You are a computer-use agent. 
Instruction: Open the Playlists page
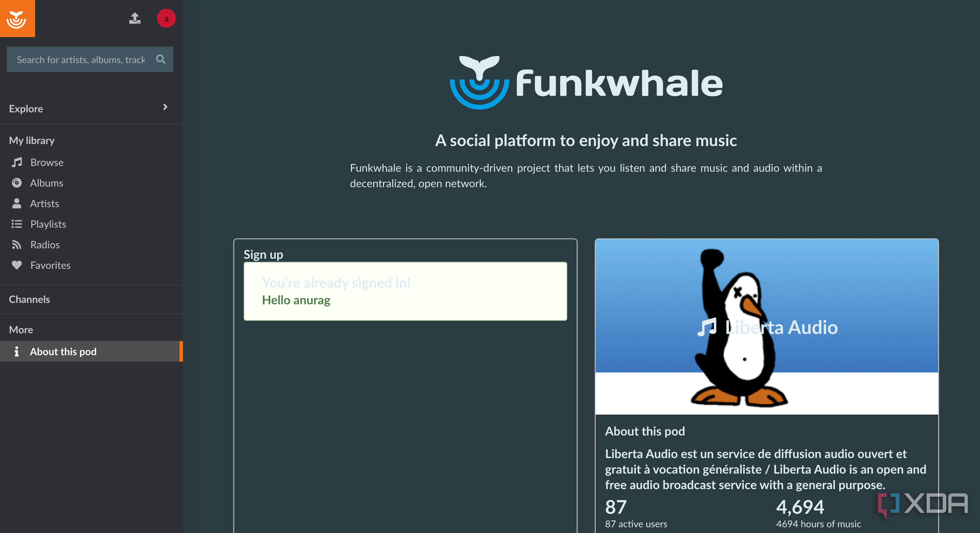click(x=48, y=224)
